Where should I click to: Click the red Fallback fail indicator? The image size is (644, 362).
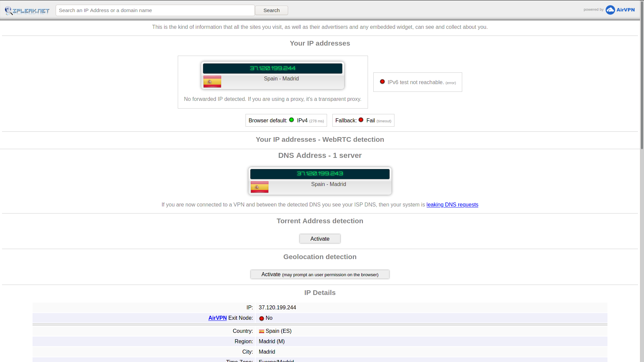tap(361, 120)
